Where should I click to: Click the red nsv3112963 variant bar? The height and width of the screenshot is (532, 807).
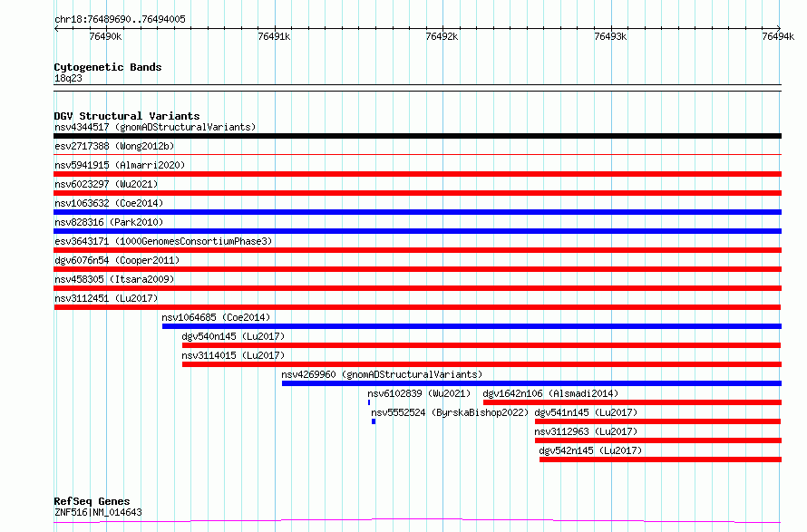[x=657, y=440]
